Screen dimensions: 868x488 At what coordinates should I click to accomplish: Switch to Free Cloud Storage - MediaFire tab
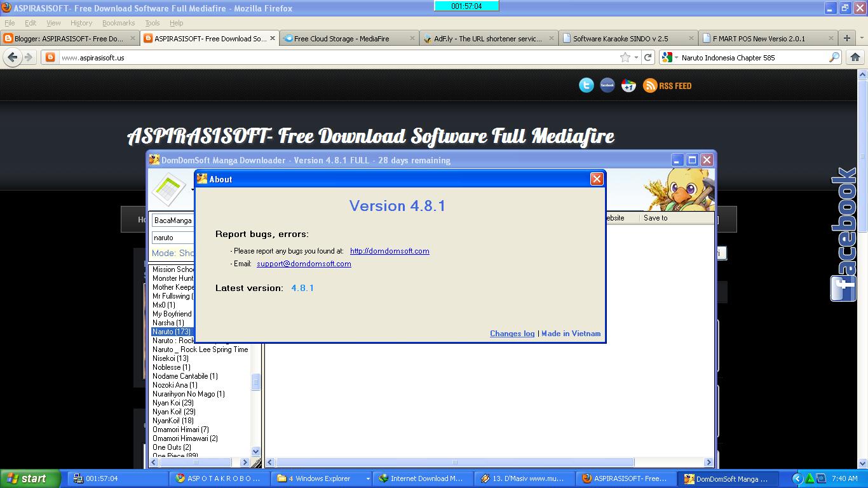348,38
